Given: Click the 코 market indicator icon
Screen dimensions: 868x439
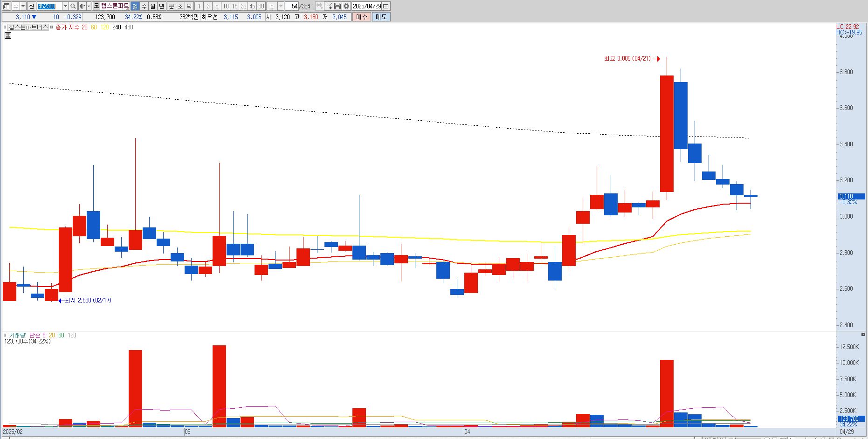Looking at the screenshot, I should [x=96, y=6].
